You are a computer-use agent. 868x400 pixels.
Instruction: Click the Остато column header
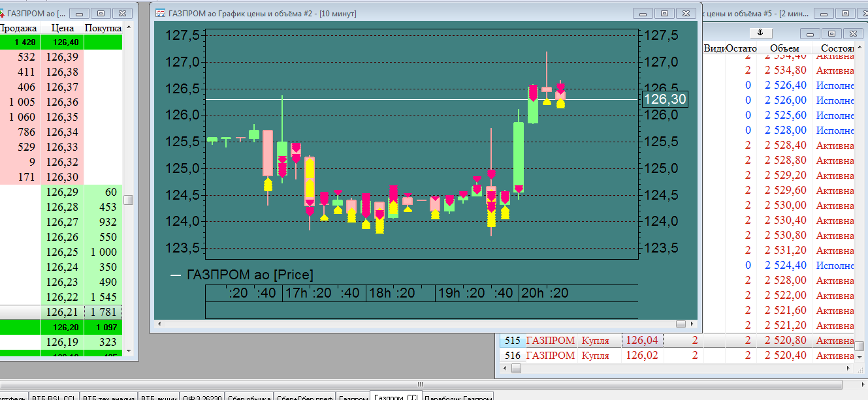(x=741, y=48)
